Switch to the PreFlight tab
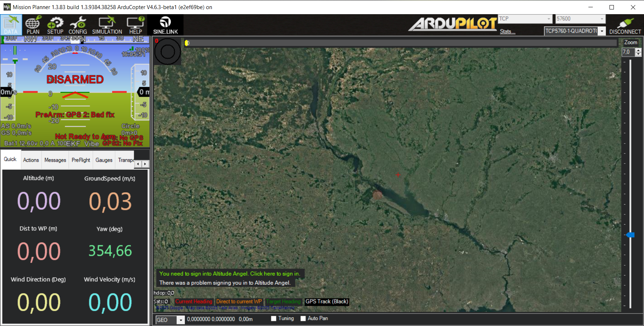The width and height of the screenshot is (644, 326). pos(81,160)
